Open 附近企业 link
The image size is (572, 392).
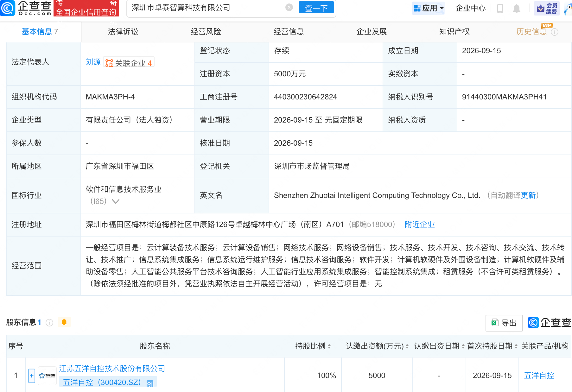[420, 224]
